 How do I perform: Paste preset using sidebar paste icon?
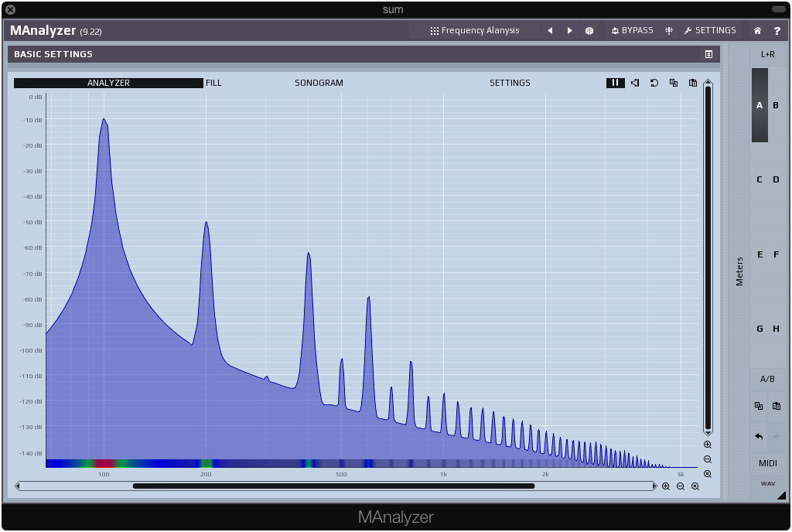777,406
